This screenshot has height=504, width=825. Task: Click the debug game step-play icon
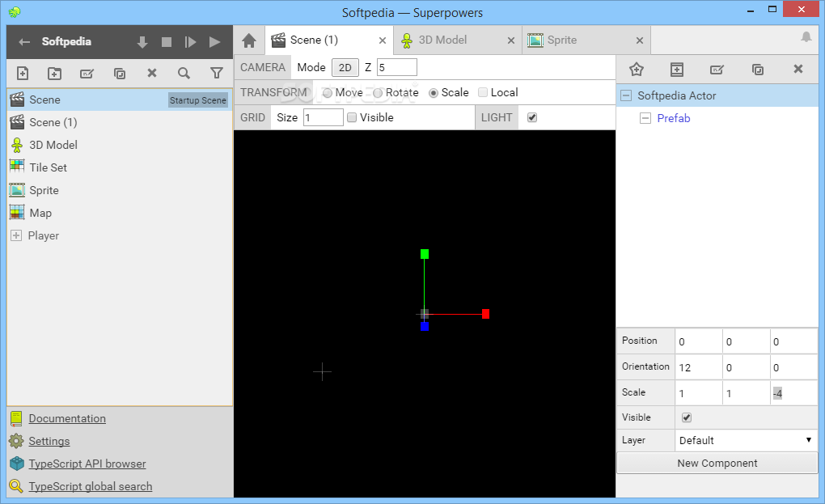190,42
